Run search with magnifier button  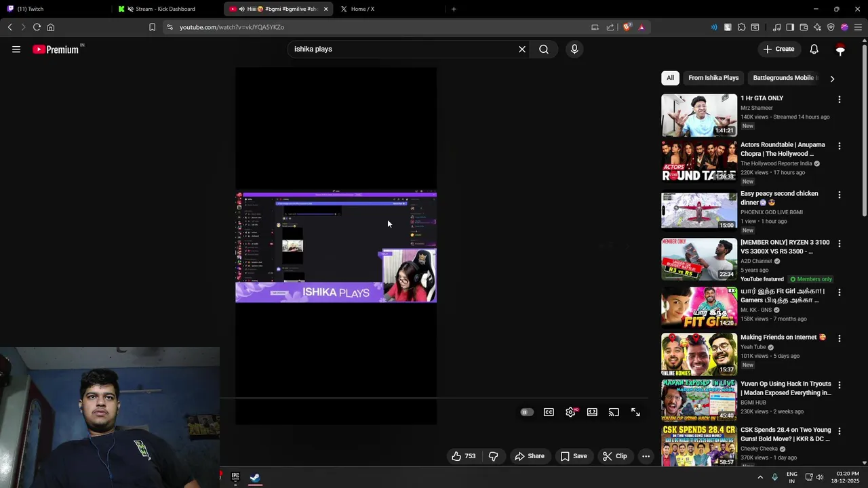pos(544,49)
